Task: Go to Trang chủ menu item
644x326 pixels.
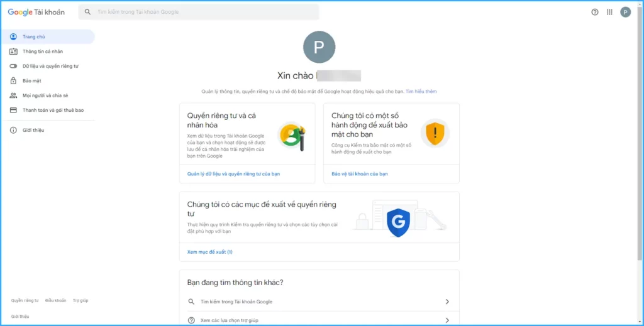Action: pyautogui.click(x=48, y=36)
